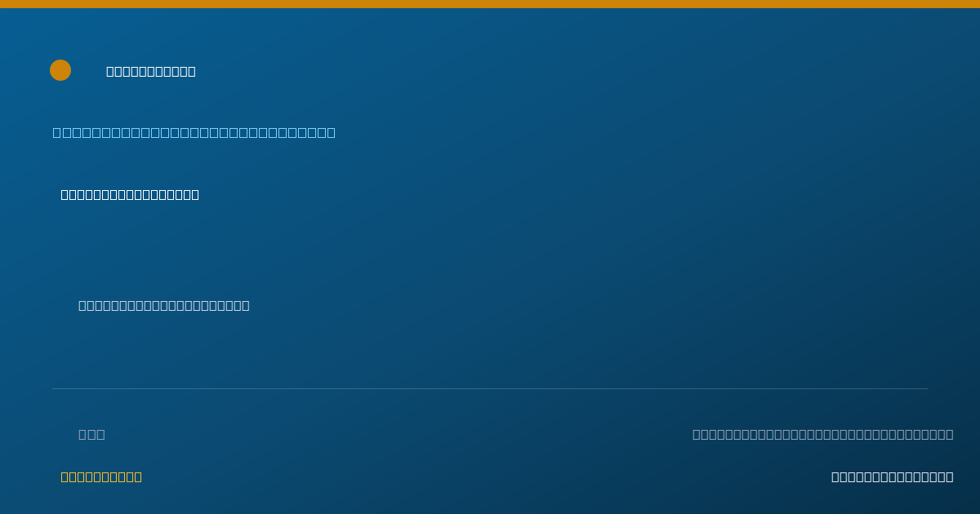Click the orange circle logo icon
Image resolution: width=980 pixels, height=514 pixels.
[x=60, y=70]
